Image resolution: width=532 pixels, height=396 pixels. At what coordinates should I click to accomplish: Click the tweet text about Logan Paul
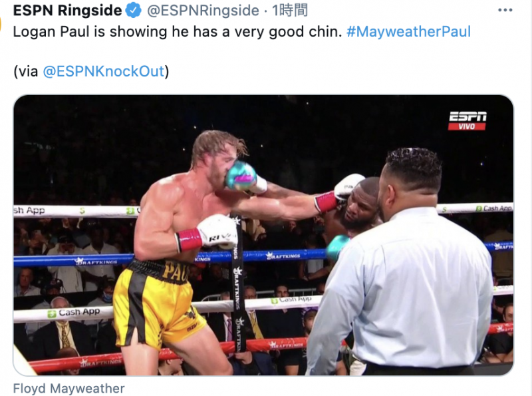tap(178, 31)
